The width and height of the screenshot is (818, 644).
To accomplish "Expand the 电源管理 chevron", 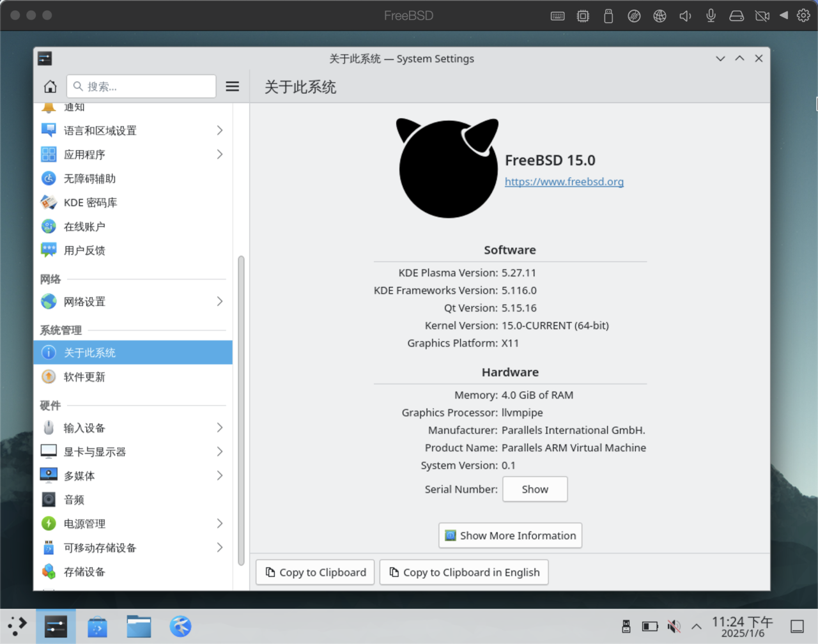I will (220, 524).
